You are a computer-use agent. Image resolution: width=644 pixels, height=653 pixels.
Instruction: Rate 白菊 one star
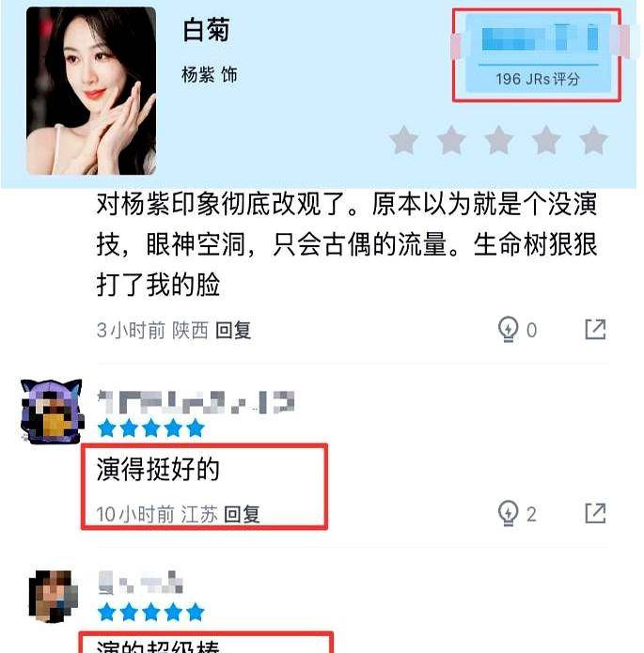(x=404, y=140)
